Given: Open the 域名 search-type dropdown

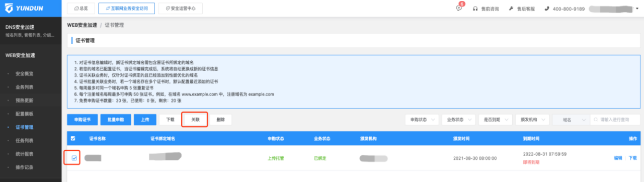Looking at the screenshot, I should pos(571,120).
